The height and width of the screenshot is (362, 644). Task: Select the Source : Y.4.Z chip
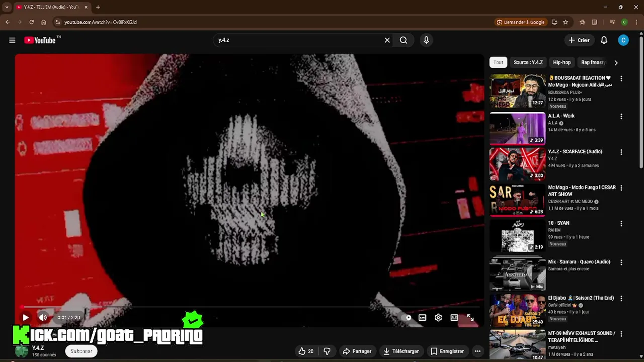point(528,62)
